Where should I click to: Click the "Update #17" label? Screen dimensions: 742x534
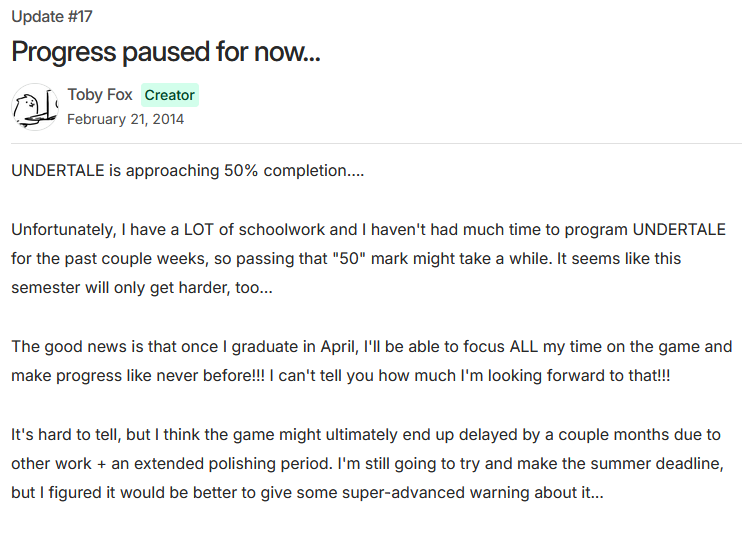52,17
